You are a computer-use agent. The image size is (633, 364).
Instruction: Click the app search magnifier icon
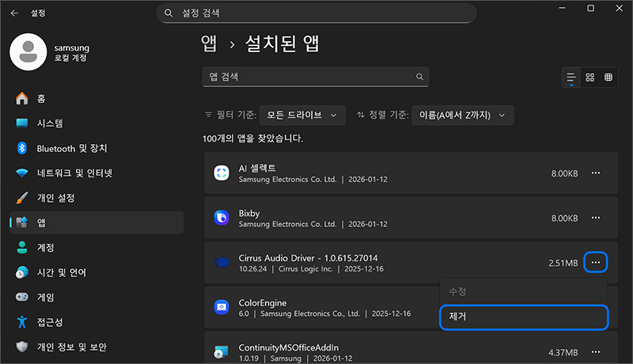click(419, 77)
